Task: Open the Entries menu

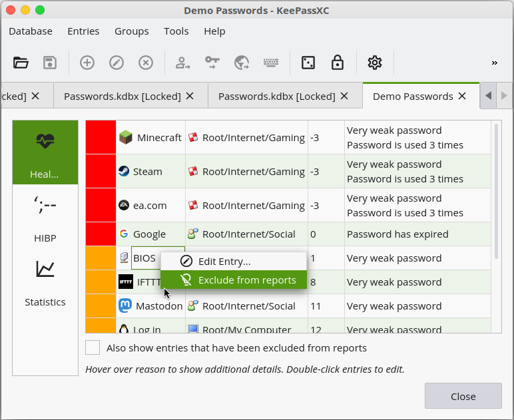Action: (x=83, y=31)
